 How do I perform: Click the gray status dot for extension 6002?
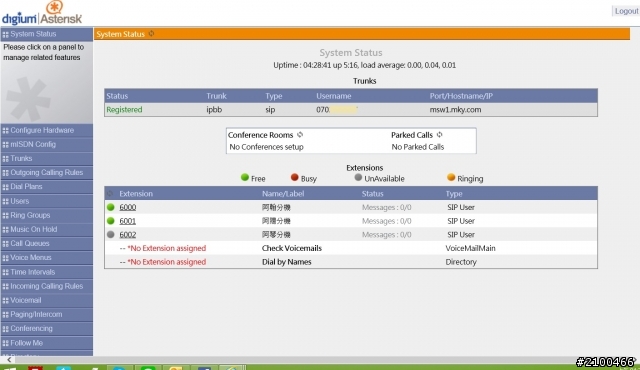click(x=111, y=235)
